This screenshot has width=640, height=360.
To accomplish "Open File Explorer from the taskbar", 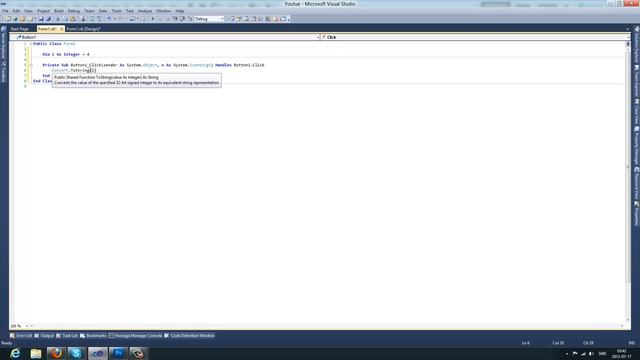I will pyautogui.click(x=36, y=353).
